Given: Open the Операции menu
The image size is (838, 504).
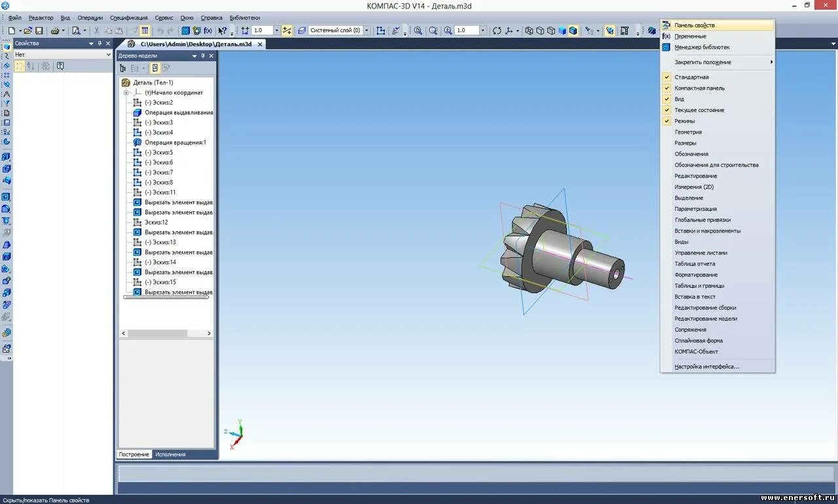Looking at the screenshot, I should pyautogui.click(x=90, y=18).
